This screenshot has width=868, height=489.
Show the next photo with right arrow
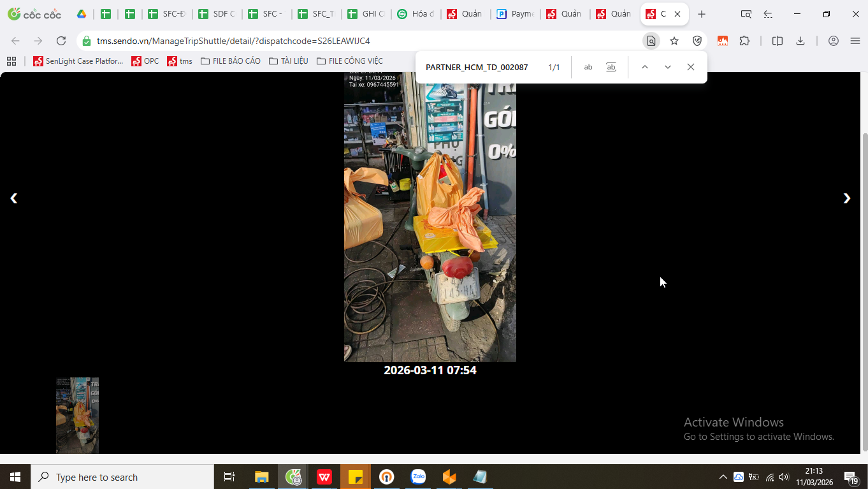(846, 198)
